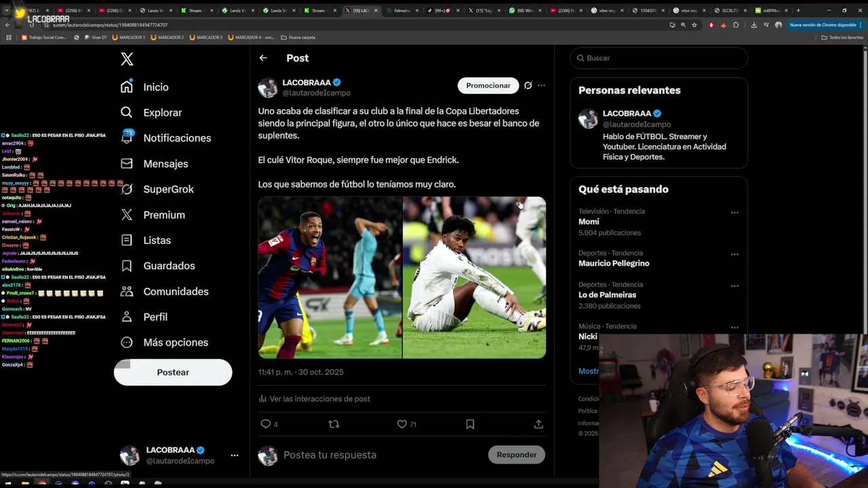Screen dimensions: 868x488
Task: Go back using the Post back arrow
Action: (x=263, y=58)
